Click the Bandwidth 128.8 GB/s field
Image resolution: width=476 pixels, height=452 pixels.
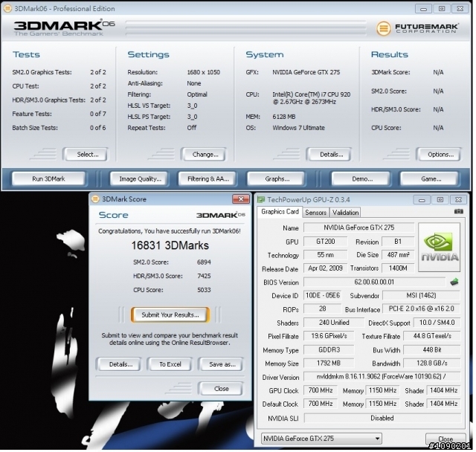coord(431,363)
